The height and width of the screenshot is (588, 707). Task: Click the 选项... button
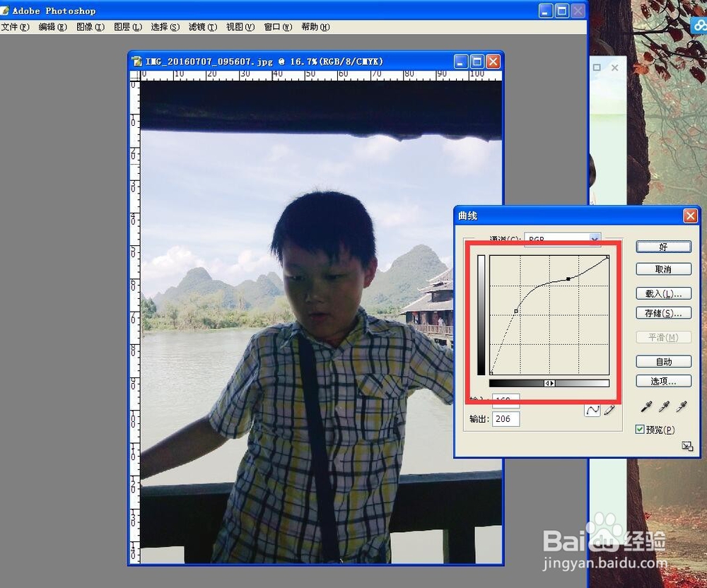pyautogui.click(x=663, y=381)
